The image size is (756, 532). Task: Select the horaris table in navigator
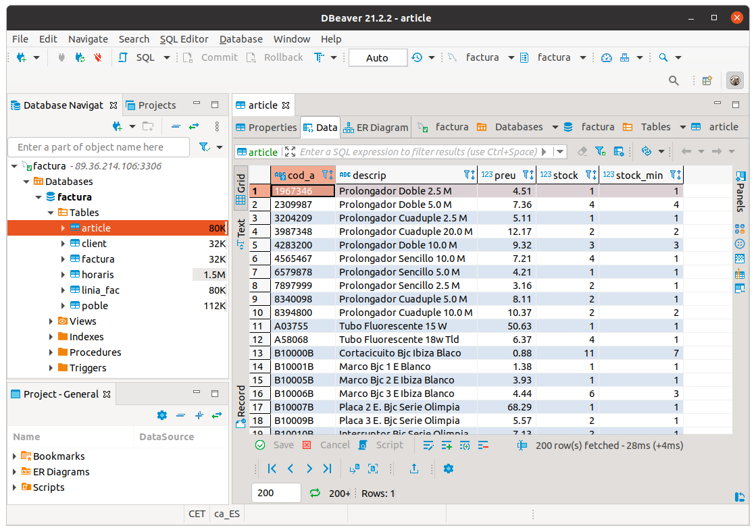pyautogui.click(x=97, y=275)
